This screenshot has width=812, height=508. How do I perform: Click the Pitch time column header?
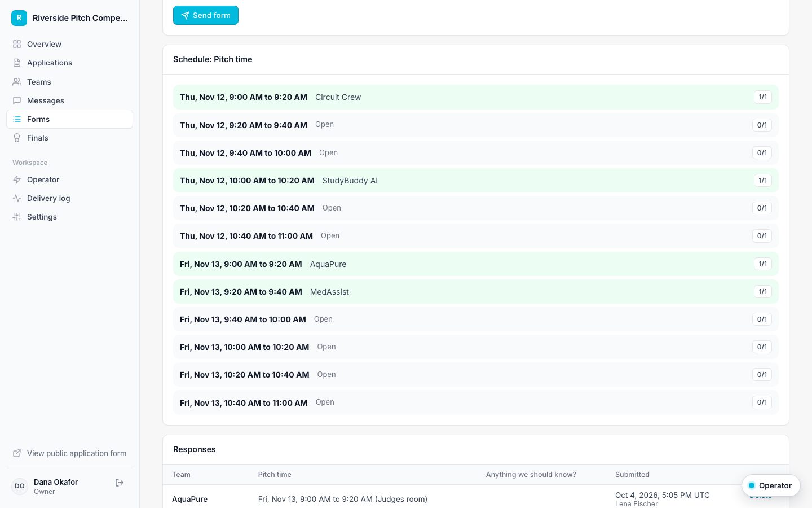[275, 475]
